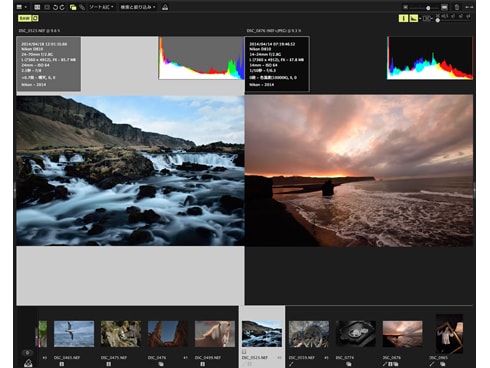The height and width of the screenshot is (368, 490).
Task: Click the trash delete icon
Action: pos(457,7)
